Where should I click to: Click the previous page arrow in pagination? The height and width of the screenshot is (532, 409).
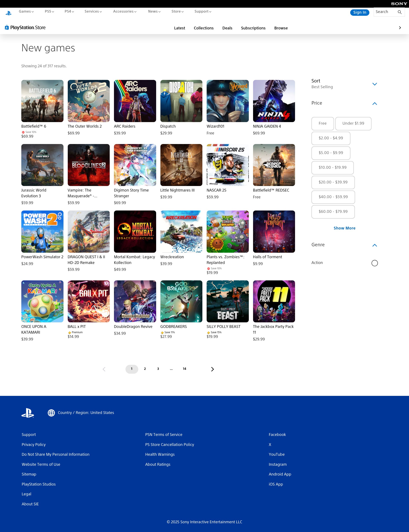[104, 369]
